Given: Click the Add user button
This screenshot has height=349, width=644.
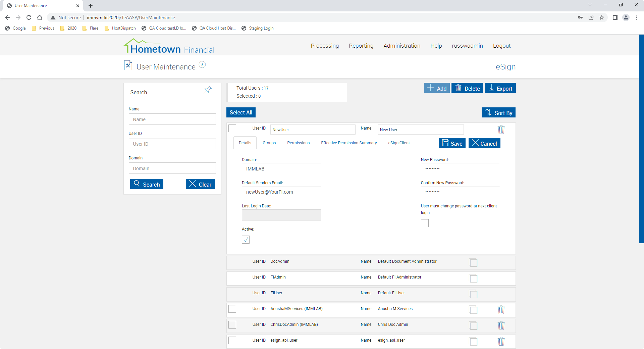Looking at the screenshot, I should (x=437, y=88).
